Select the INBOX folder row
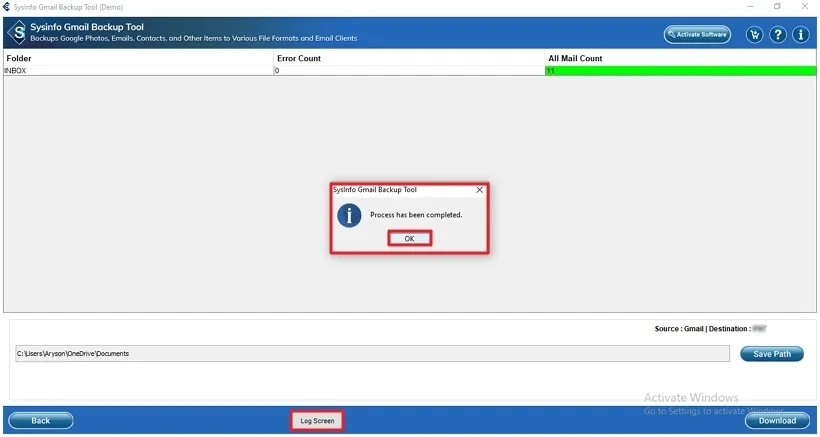 409,71
